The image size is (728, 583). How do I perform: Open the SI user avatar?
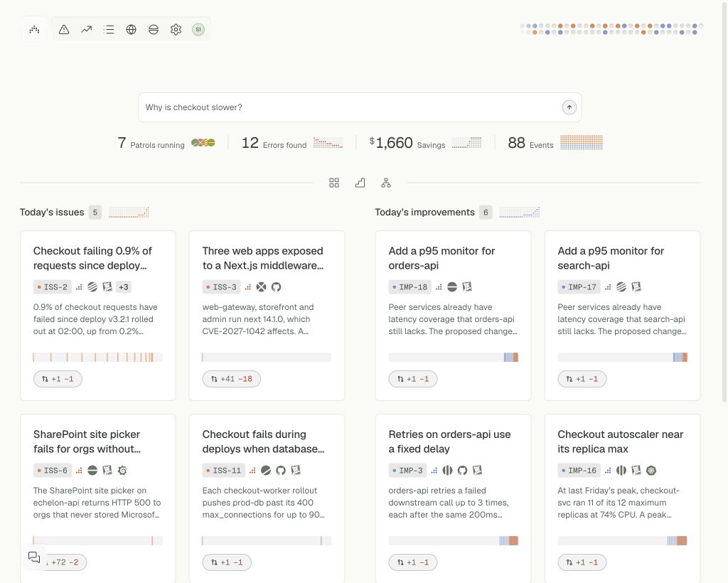pos(198,30)
